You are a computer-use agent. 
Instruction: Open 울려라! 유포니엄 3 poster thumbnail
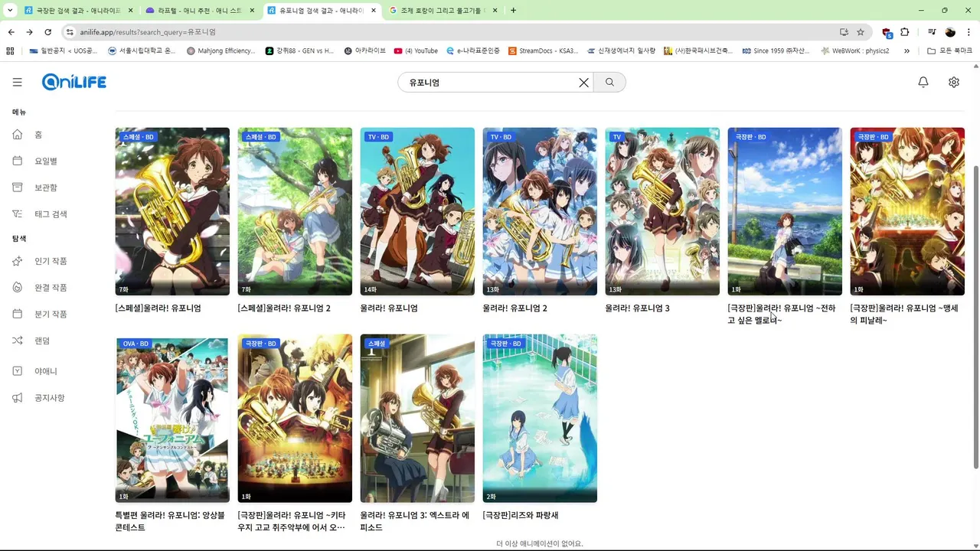pos(662,211)
